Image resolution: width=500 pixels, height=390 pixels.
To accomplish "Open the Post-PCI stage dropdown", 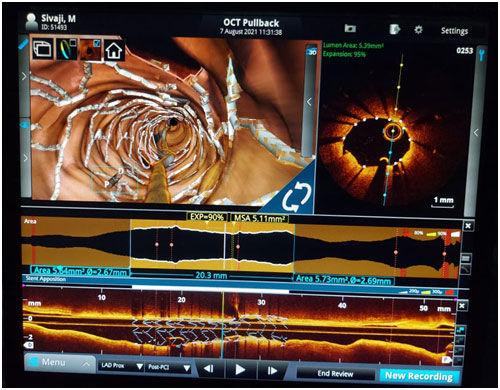I will (169, 367).
